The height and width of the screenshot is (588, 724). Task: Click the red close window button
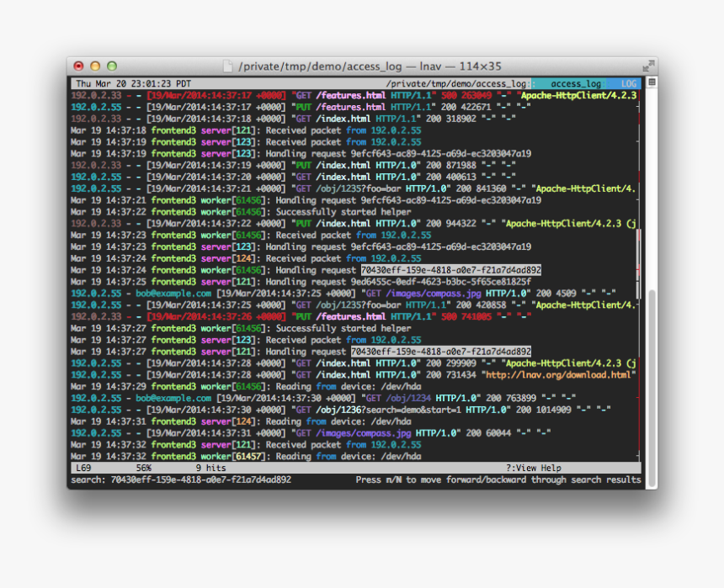click(x=78, y=66)
